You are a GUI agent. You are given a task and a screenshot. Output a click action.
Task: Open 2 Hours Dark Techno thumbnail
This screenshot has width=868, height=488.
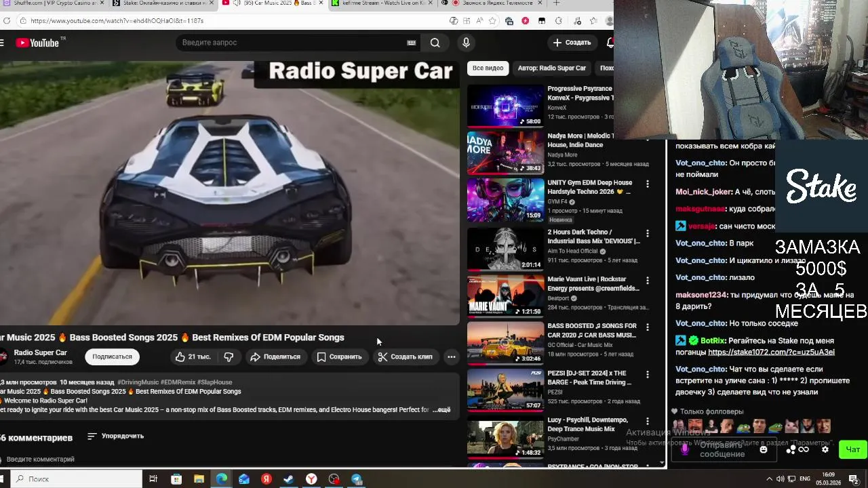click(505, 249)
